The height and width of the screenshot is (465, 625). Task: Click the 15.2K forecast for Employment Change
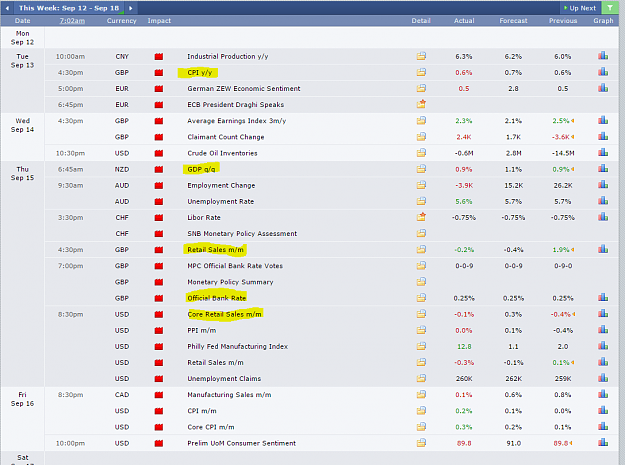[x=513, y=185]
